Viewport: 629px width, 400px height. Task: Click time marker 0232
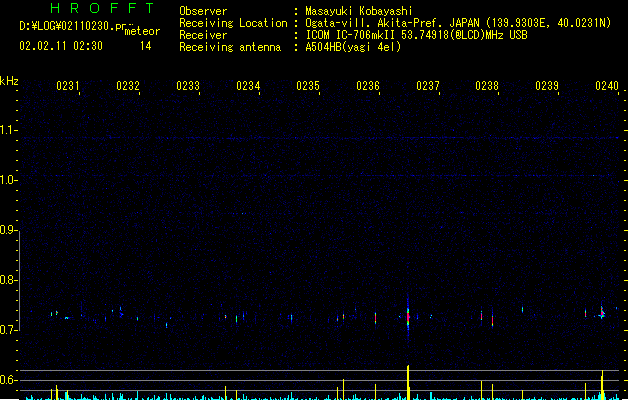(128, 86)
